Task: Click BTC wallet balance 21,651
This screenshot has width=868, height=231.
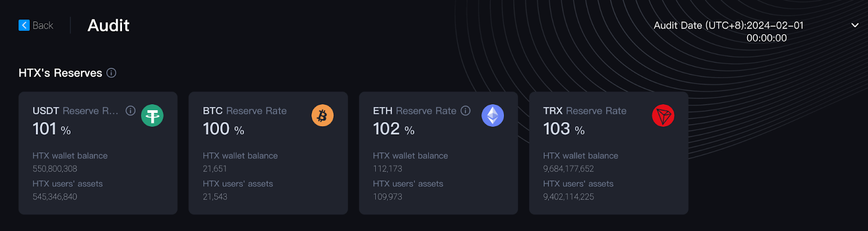Action: [x=215, y=169]
